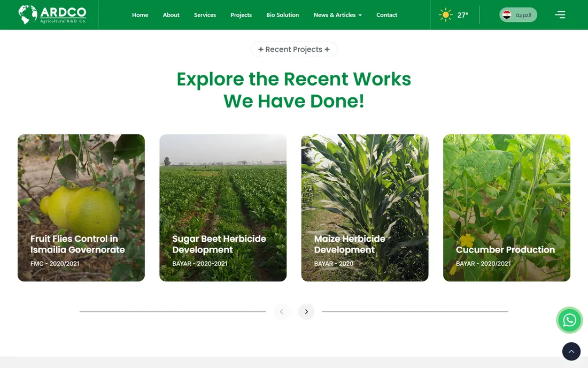The height and width of the screenshot is (368, 588).
Task: Show next projects with right arrow
Action: pyautogui.click(x=306, y=312)
